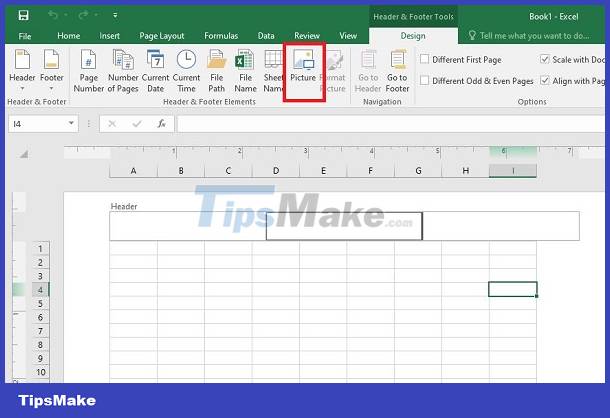Switch to the Data tab
This screenshot has width=610, height=418.
[x=266, y=36]
